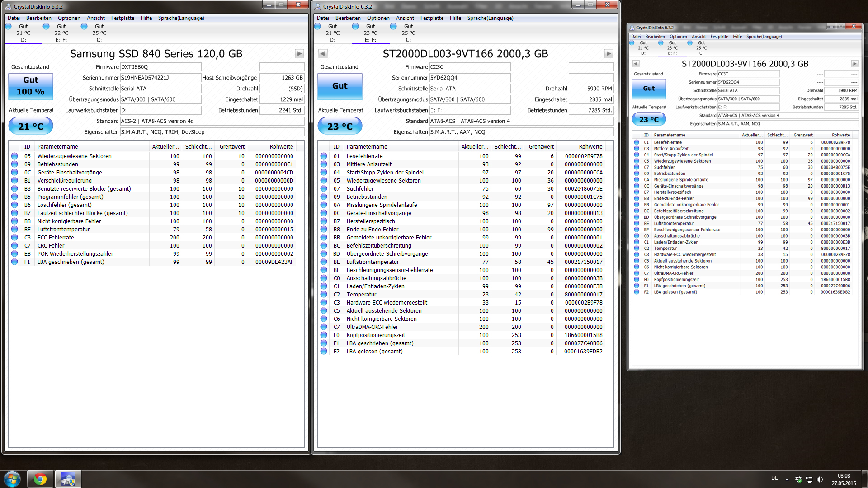Viewport: 868px width, 488px height.
Task: Click the Seriennummer field of Samsung SSD
Action: tap(160, 78)
